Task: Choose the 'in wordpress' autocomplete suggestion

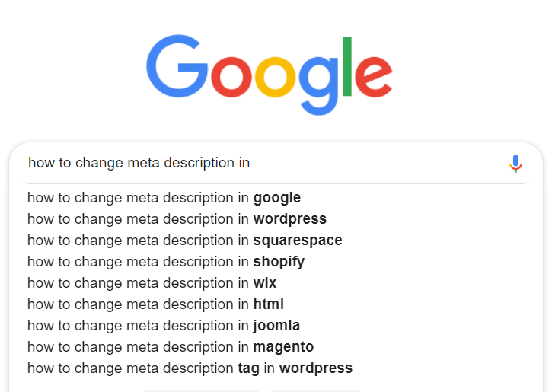Action: (x=177, y=219)
